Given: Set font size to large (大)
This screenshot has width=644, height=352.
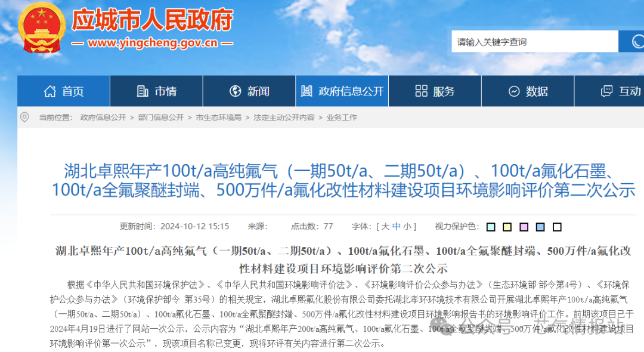Looking at the screenshot, I should click(x=385, y=227).
